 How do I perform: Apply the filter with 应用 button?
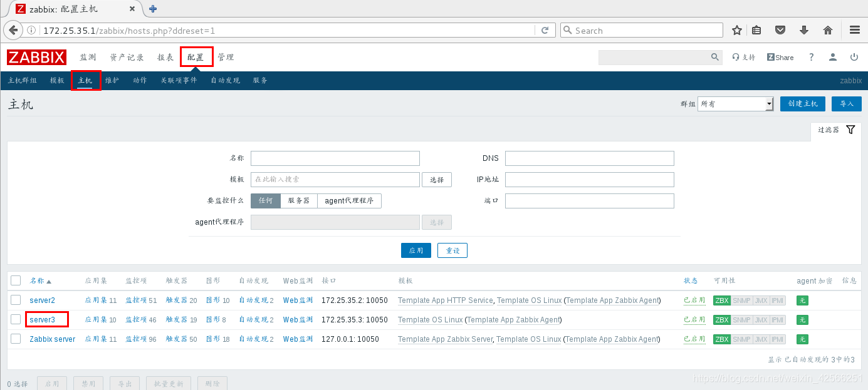(x=416, y=250)
